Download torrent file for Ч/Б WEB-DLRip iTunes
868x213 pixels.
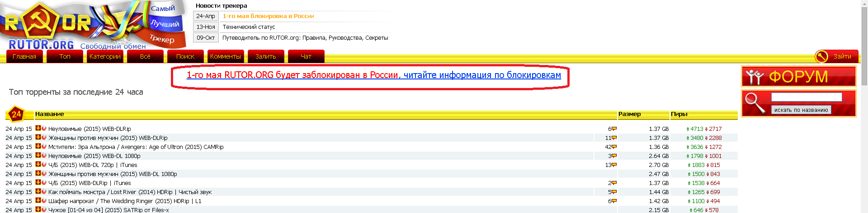[x=38, y=182]
